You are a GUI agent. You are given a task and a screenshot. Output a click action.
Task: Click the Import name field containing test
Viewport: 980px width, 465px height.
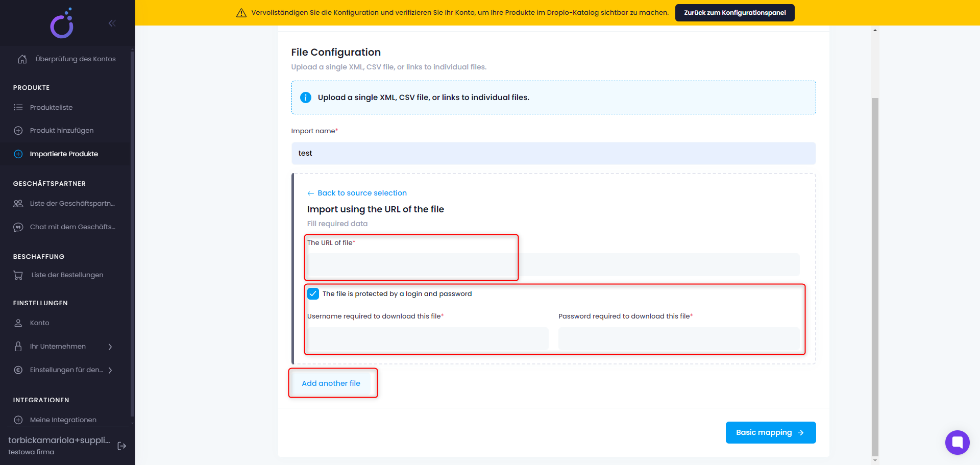tap(553, 153)
